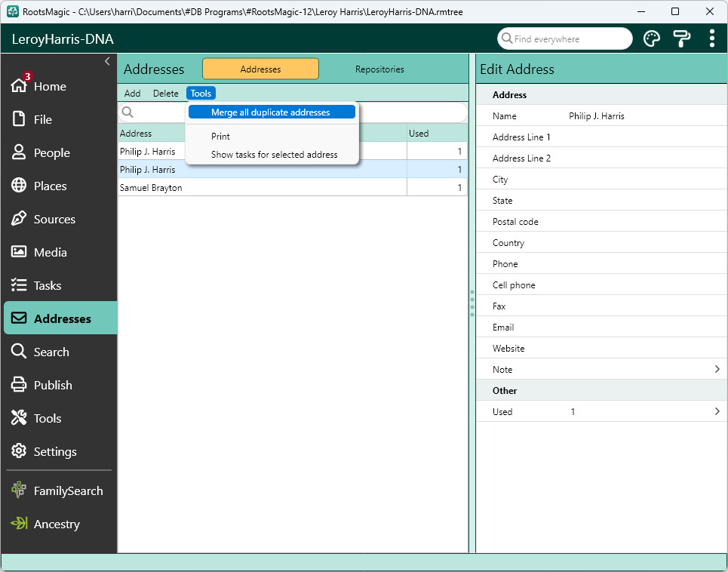Open the Publish page

[x=60, y=385]
